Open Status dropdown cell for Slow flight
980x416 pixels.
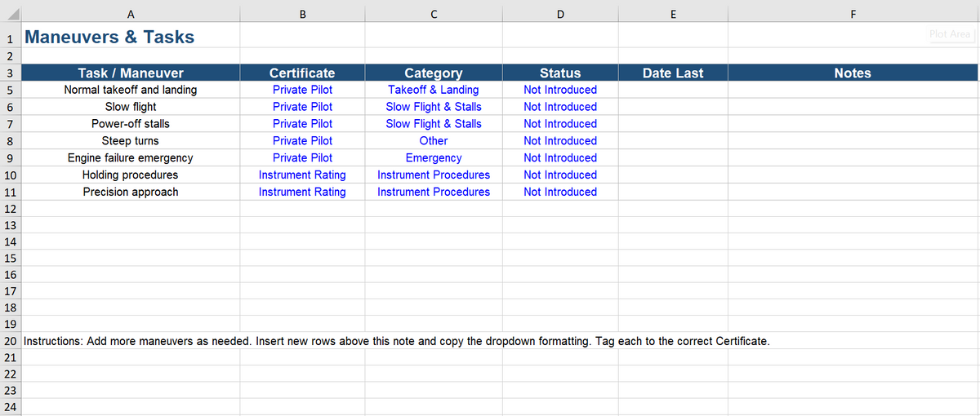click(x=560, y=107)
